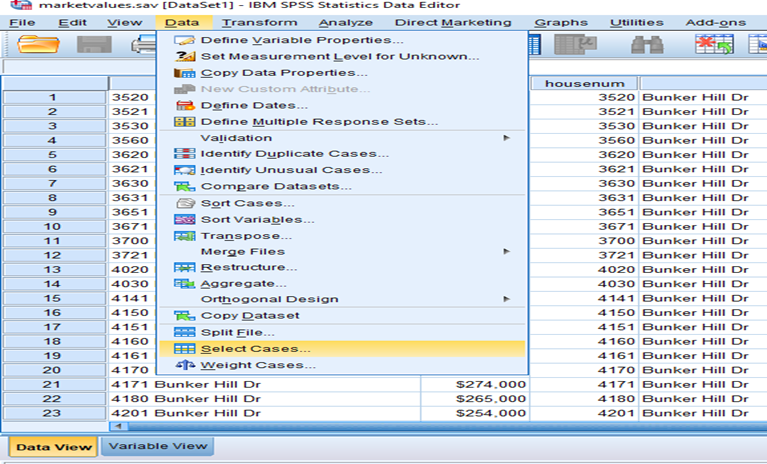The height and width of the screenshot is (464, 767).
Task: Click the grid toolbar icon left of binoculars
Action: pyautogui.click(x=575, y=44)
